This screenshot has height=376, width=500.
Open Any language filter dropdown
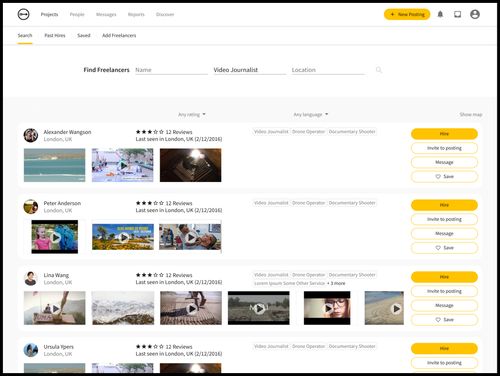click(x=311, y=114)
